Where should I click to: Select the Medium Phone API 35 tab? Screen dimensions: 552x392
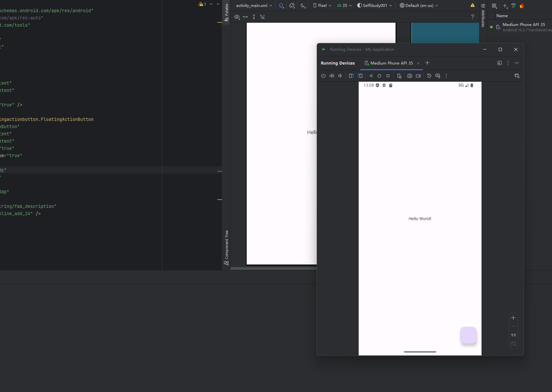(389, 63)
